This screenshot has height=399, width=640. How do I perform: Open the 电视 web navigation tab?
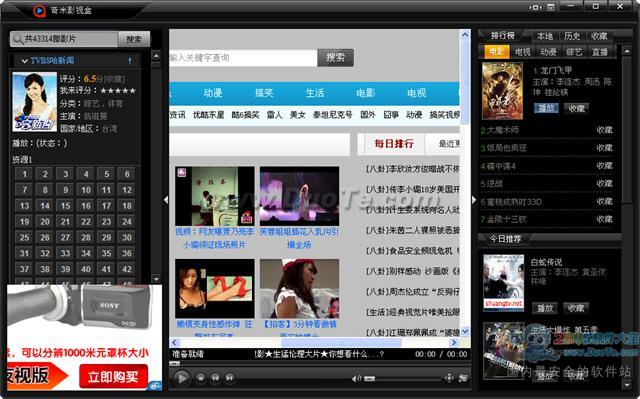tap(416, 93)
